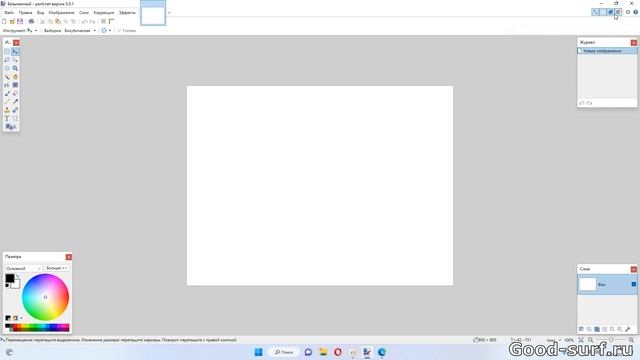Click the Print toolbar icon
Viewport: 640px width, 360px height.
point(31,21)
